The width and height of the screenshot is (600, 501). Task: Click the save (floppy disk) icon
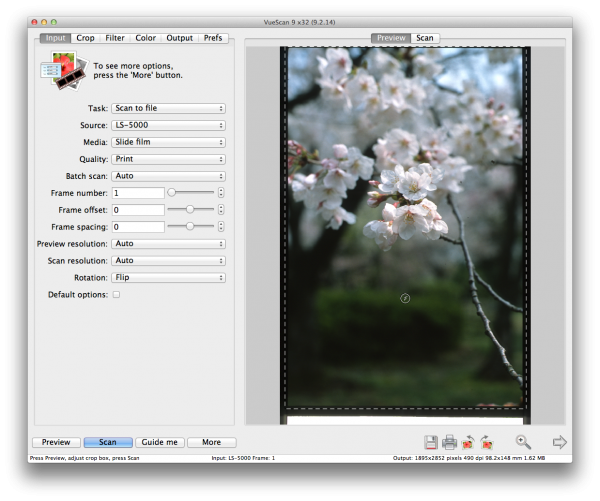[x=430, y=442]
